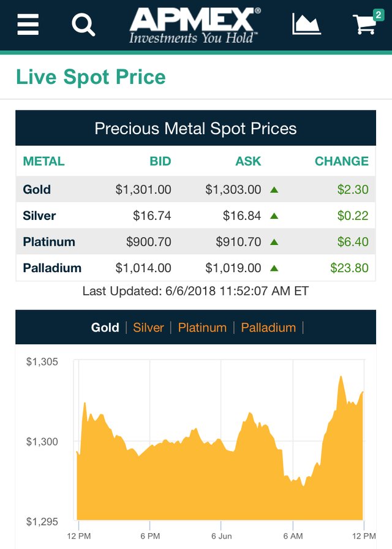Click the CHANGE column header
The height and width of the screenshot is (549, 392).
coord(341,162)
